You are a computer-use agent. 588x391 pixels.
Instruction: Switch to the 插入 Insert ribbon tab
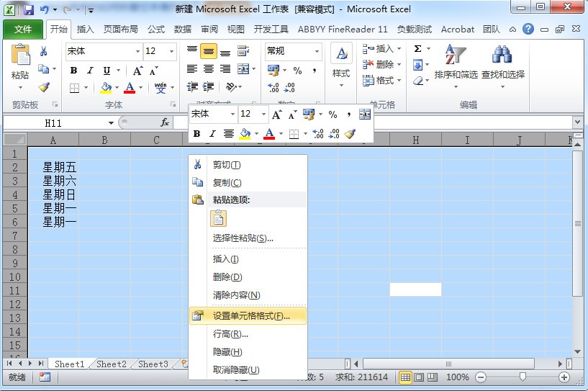click(85, 30)
